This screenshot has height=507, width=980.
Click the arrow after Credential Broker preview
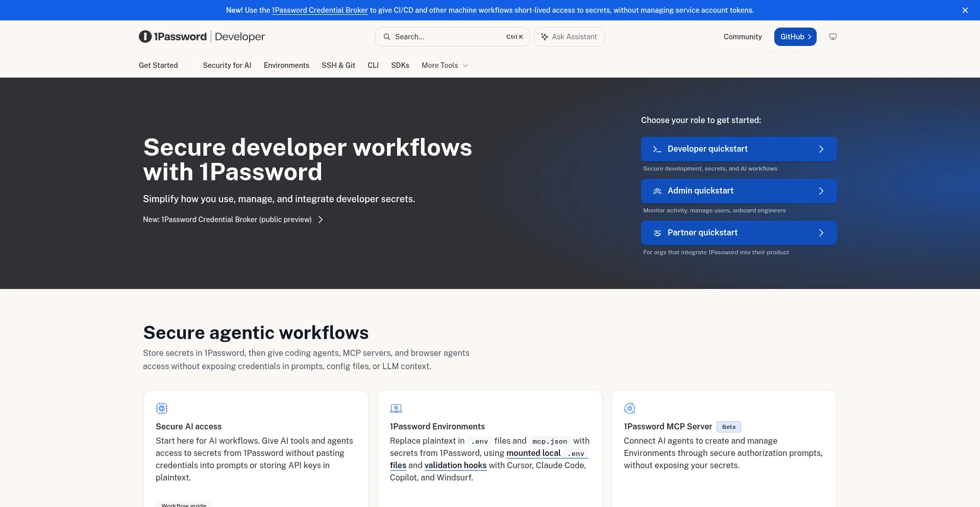click(x=321, y=220)
